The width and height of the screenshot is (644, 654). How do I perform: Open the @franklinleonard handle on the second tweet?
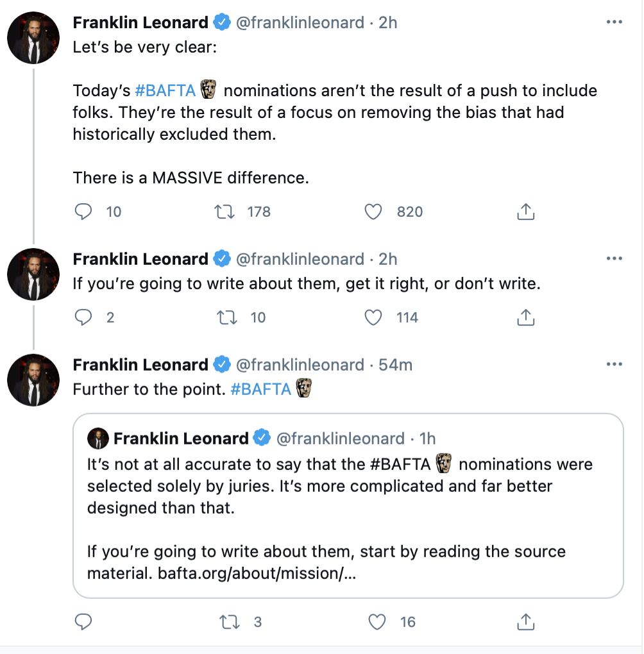(x=300, y=259)
